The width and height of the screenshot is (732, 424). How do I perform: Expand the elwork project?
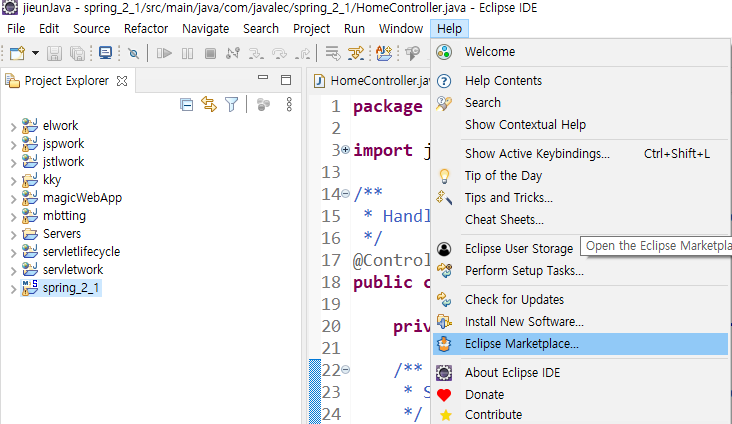tap(13, 127)
